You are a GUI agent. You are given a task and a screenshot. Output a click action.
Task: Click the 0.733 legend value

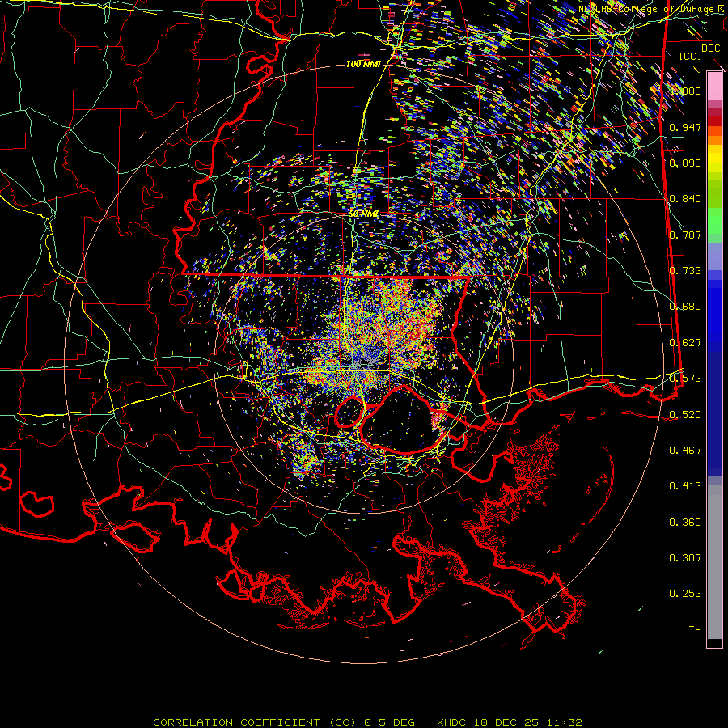(x=685, y=271)
